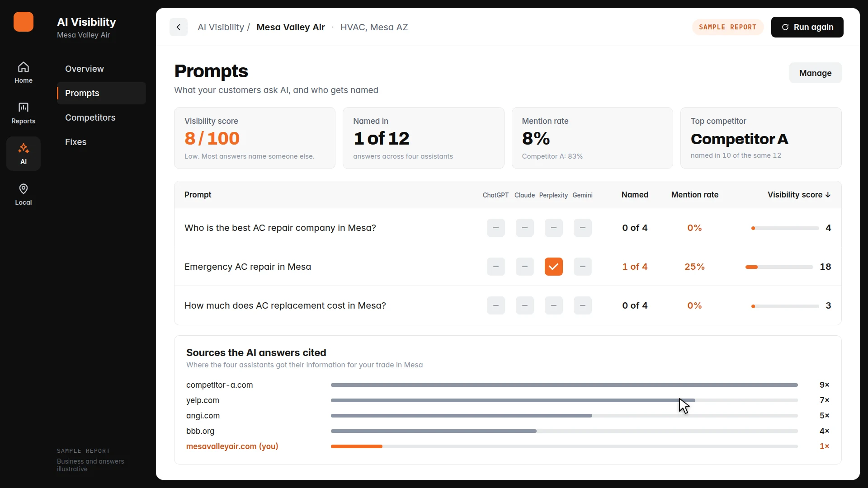Open the Competitors menu item
The image size is (868, 488).
[101, 117]
